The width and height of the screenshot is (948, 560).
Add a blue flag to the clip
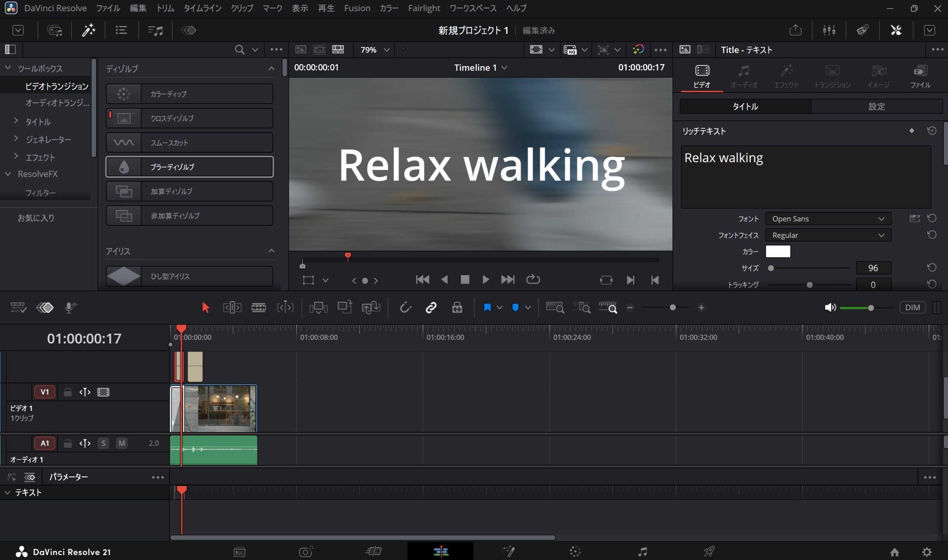point(487,308)
